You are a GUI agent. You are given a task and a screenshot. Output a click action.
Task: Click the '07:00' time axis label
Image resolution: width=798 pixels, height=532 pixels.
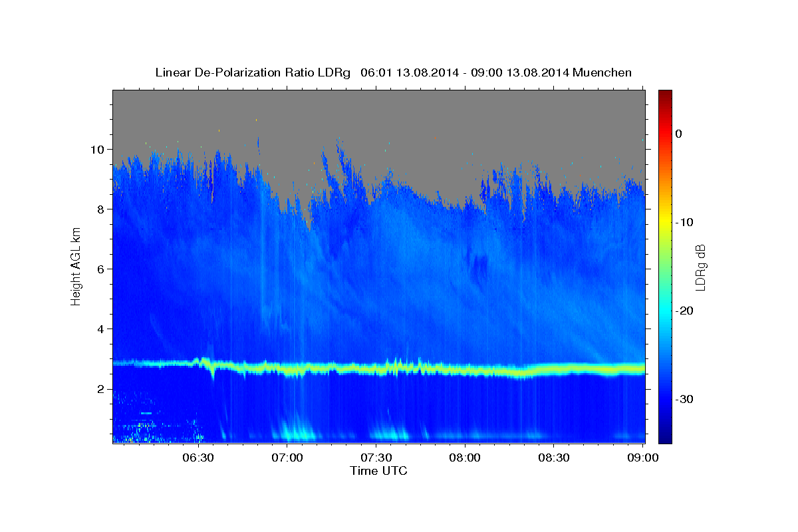pos(287,458)
